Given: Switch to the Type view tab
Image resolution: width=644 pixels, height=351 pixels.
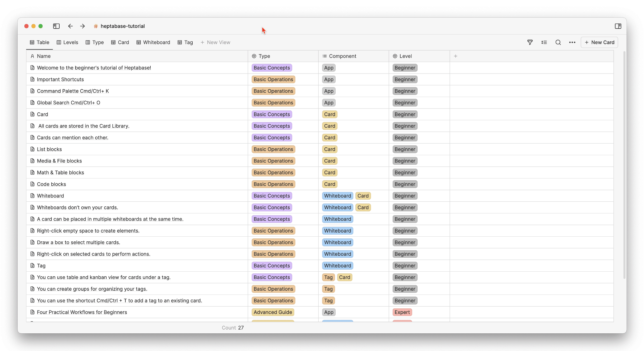Looking at the screenshot, I should tap(95, 42).
